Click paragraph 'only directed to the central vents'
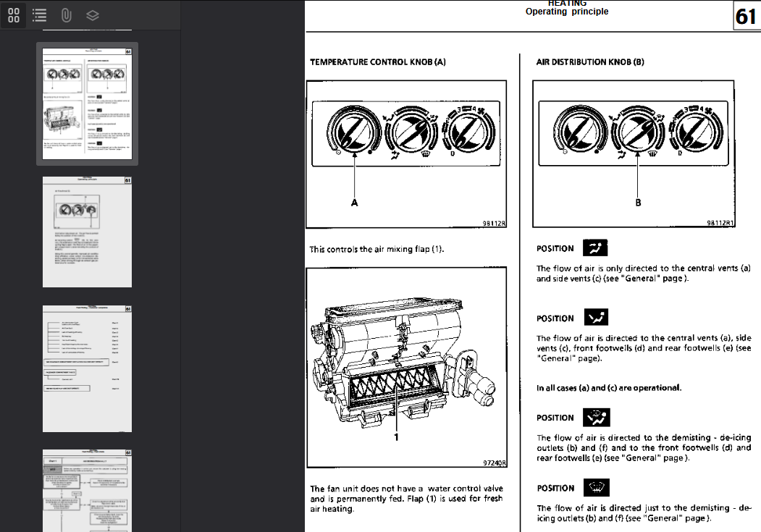The height and width of the screenshot is (532, 761). click(x=644, y=273)
